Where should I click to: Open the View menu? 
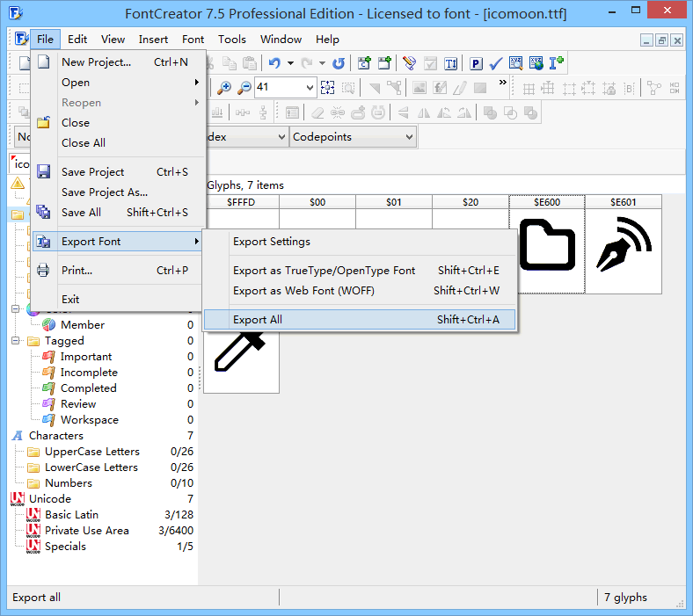pos(113,40)
